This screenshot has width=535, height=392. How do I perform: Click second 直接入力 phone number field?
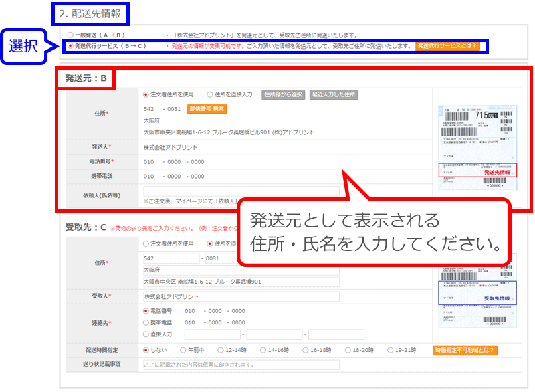coord(274,334)
